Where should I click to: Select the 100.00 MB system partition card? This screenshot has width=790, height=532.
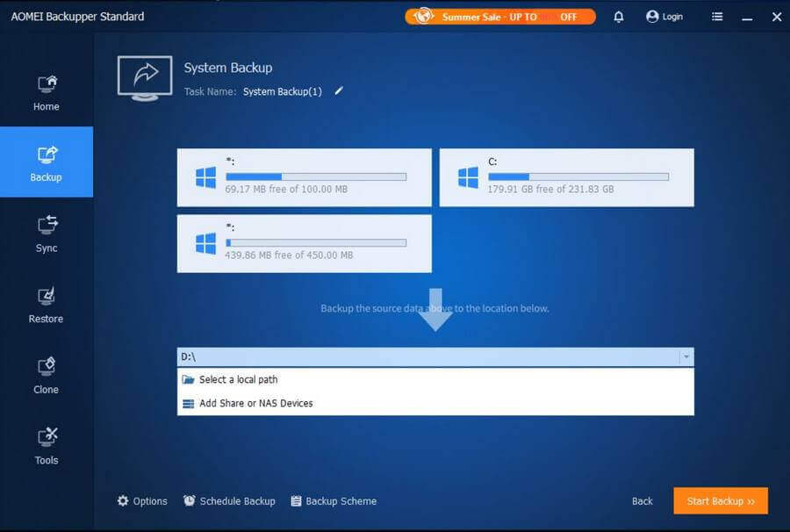point(305,177)
